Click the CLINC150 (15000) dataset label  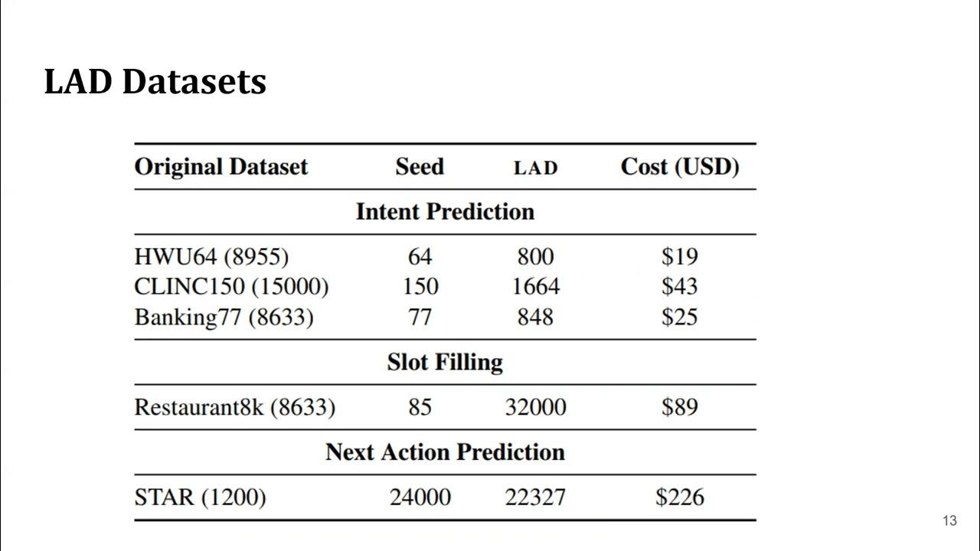point(231,286)
